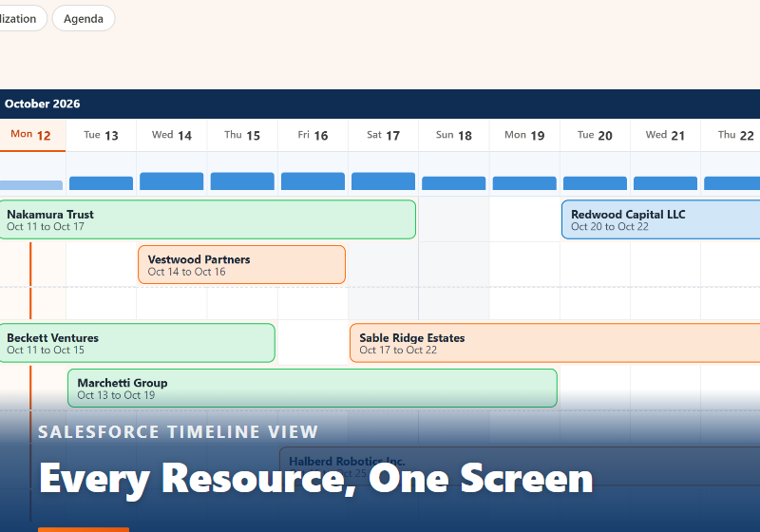Open the Vestwood Partners booking bar
This screenshot has height=532, width=760.
242,264
